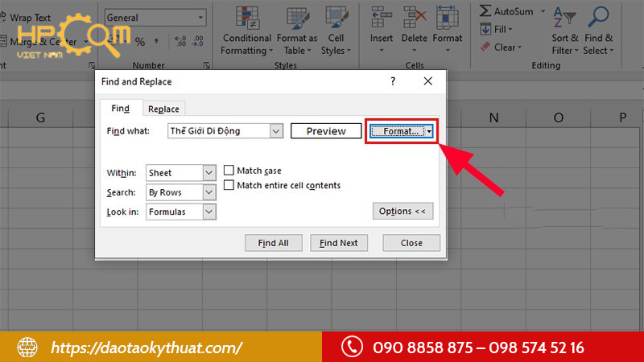The width and height of the screenshot is (644, 362).
Task: Collapse the dialog with Options << button
Action: click(x=402, y=211)
